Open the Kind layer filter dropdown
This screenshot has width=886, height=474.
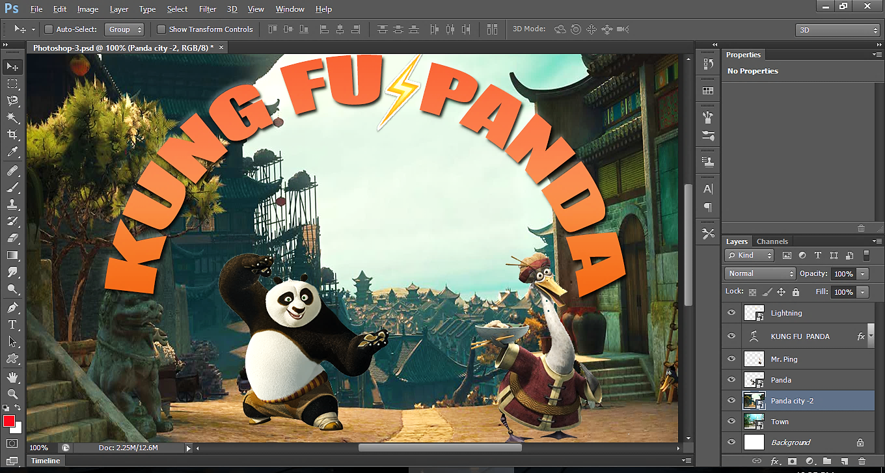(749, 255)
